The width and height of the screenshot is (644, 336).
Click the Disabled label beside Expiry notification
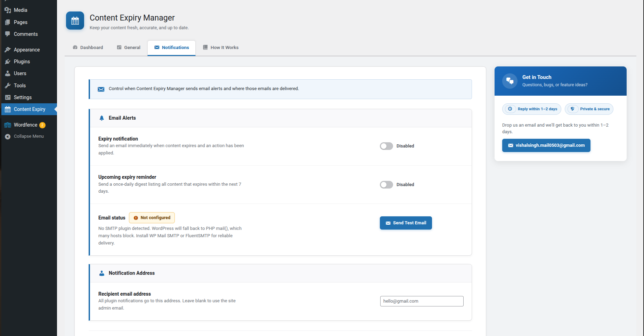(405, 146)
